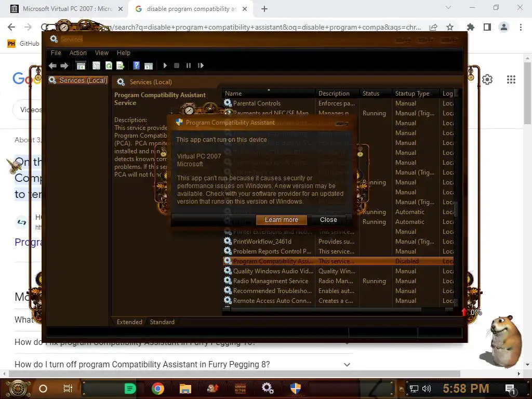Click Close in Compatibility Assistant dialog
The image size is (532, 399).
point(328,220)
